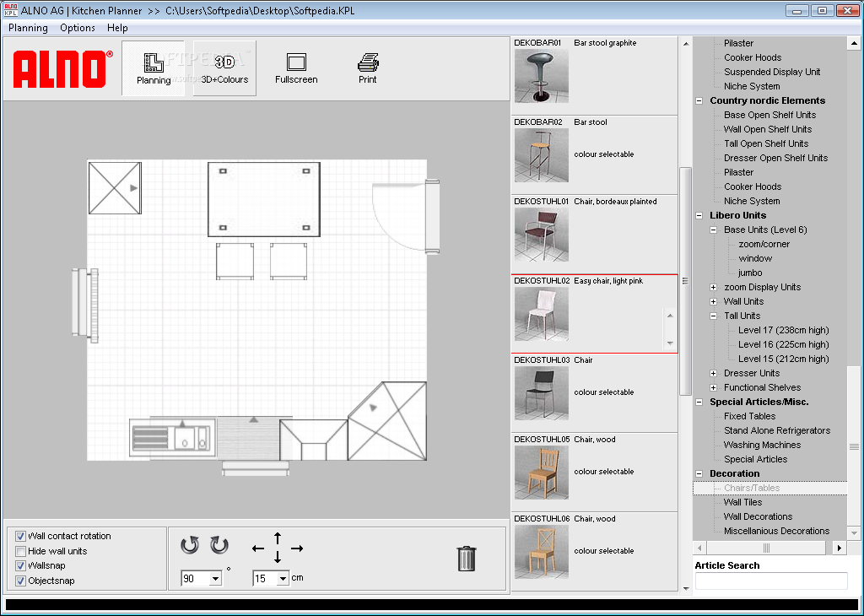Click the move left arrow icon

[x=258, y=547]
